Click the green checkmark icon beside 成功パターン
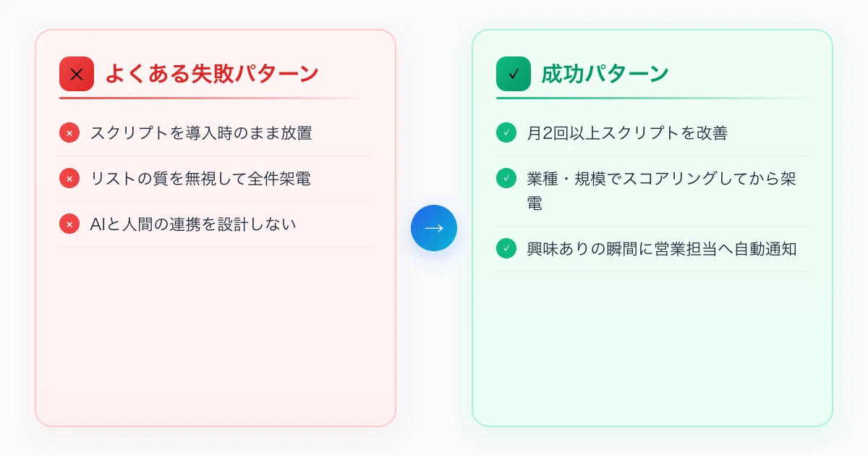 click(514, 74)
